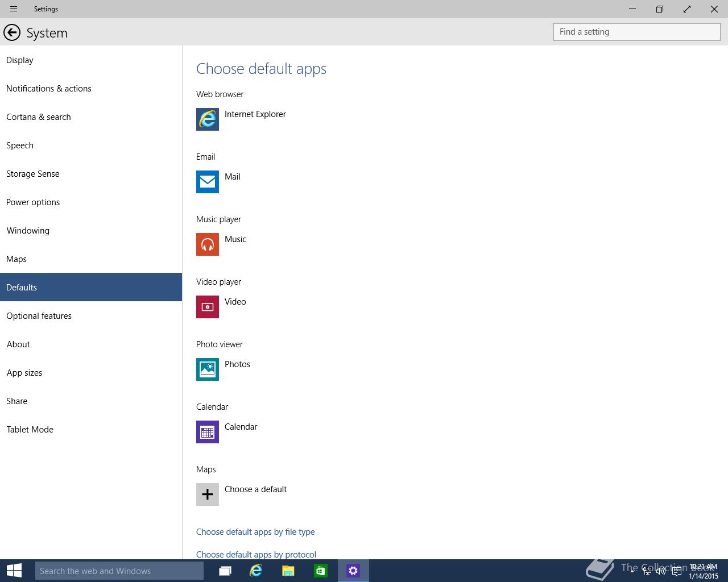Click the taskbar clock and date
Screen dimensions: 728x582
pyautogui.click(x=704, y=571)
